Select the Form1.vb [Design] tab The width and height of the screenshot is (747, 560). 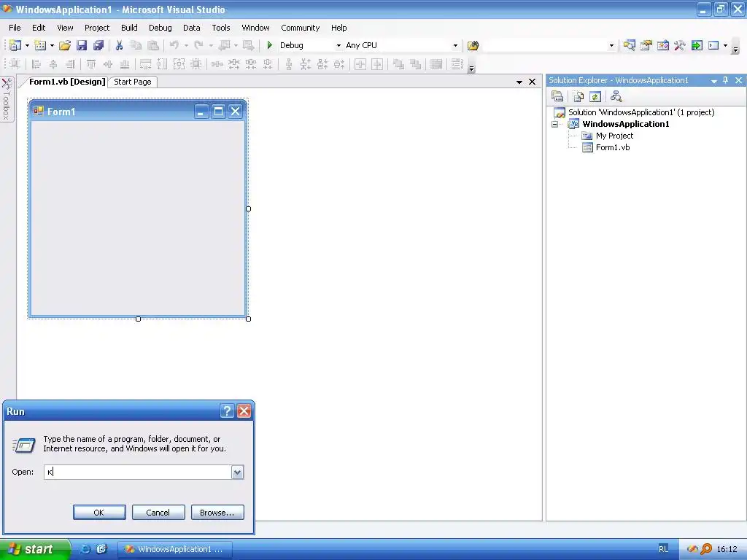(x=66, y=82)
